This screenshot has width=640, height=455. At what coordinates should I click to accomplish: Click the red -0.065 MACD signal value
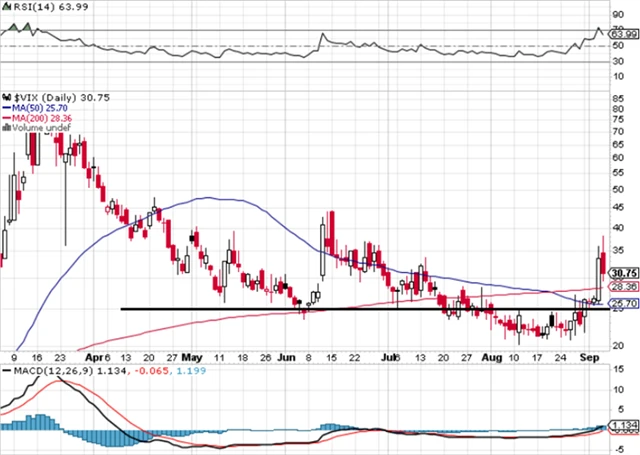[x=150, y=371]
